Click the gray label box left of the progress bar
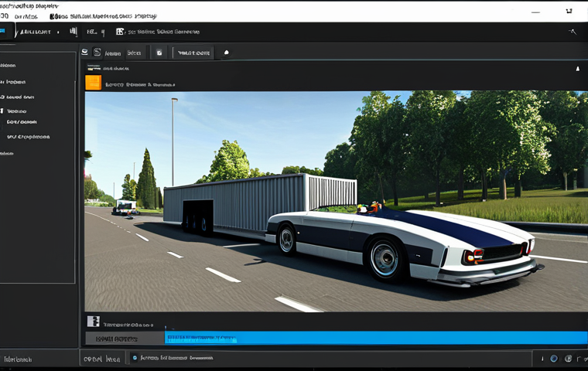Image resolution: width=588 pixels, height=371 pixels. [125, 339]
